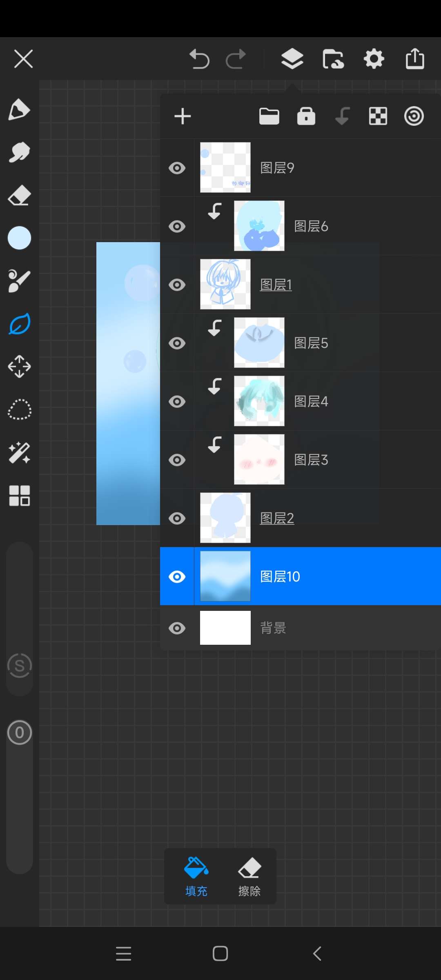Open the layer folder group icon

click(269, 116)
